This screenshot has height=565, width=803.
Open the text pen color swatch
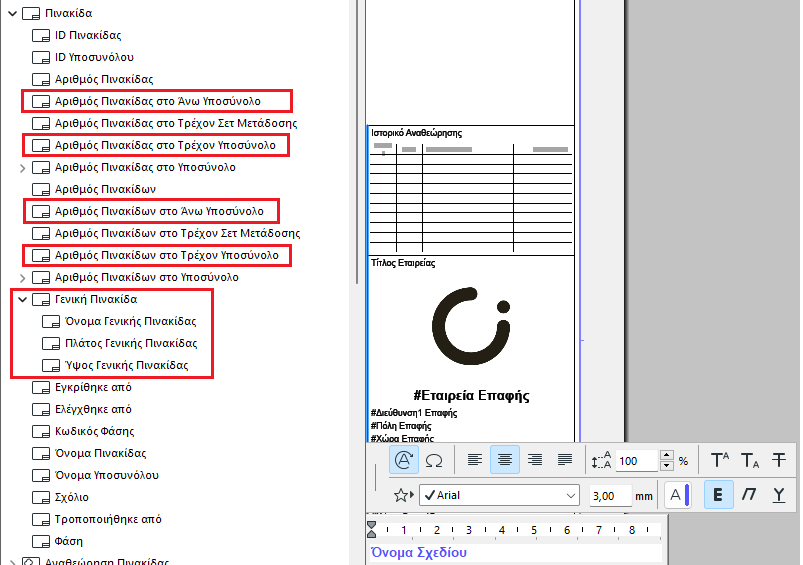coord(678,495)
